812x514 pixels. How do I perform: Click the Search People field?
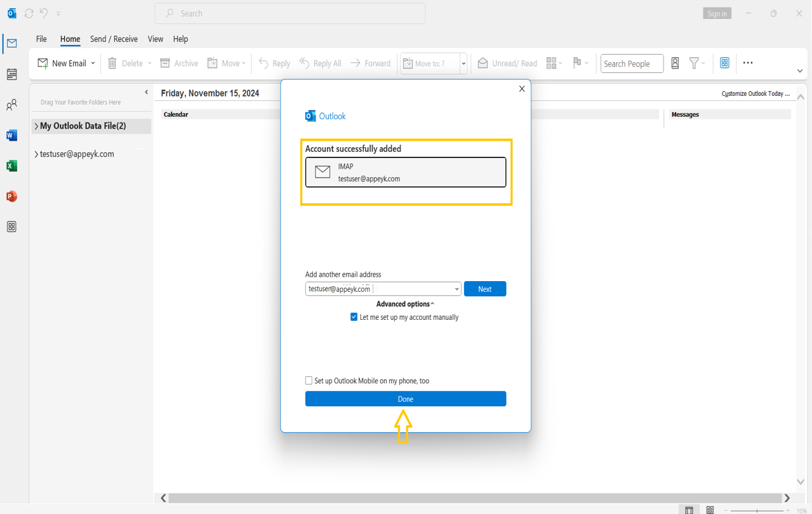pos(632,63)
